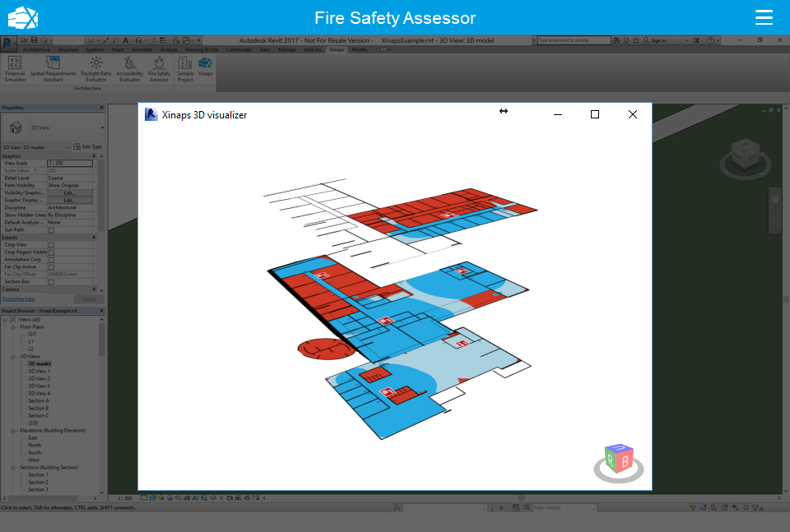Open the Revit help question mark icon
The width and height of the screenshot is (790, 532).
(x=710, y=40)
